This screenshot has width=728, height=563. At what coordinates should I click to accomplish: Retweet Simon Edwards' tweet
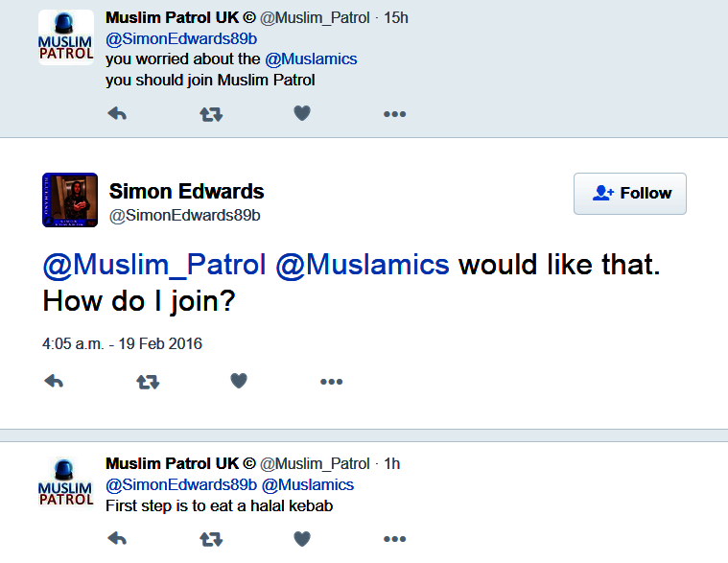148,381
